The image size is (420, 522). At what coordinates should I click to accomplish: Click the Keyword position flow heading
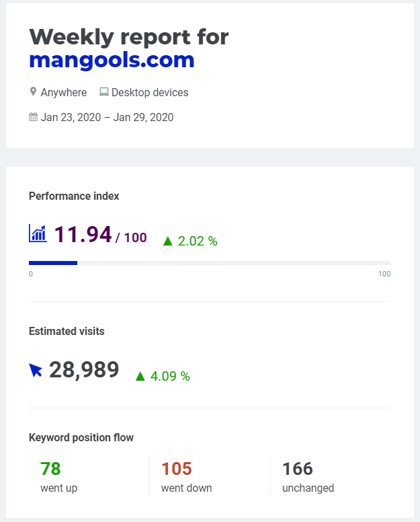coord(81,437)
